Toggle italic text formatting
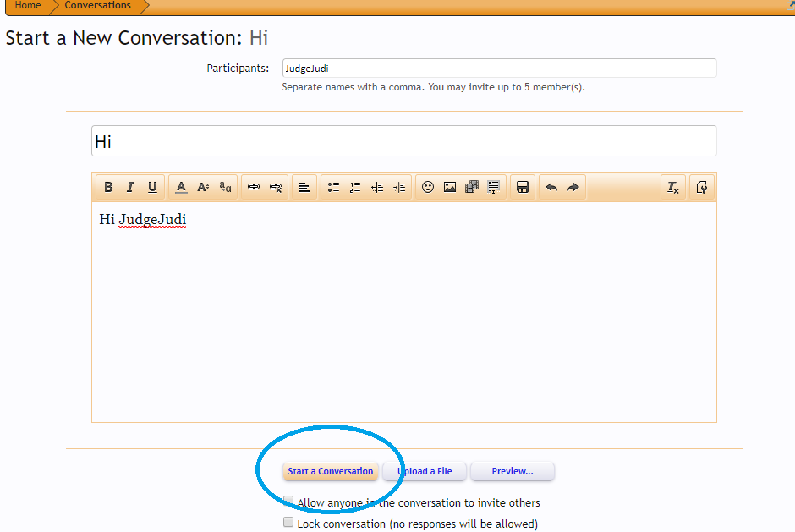 coord(130,187)
